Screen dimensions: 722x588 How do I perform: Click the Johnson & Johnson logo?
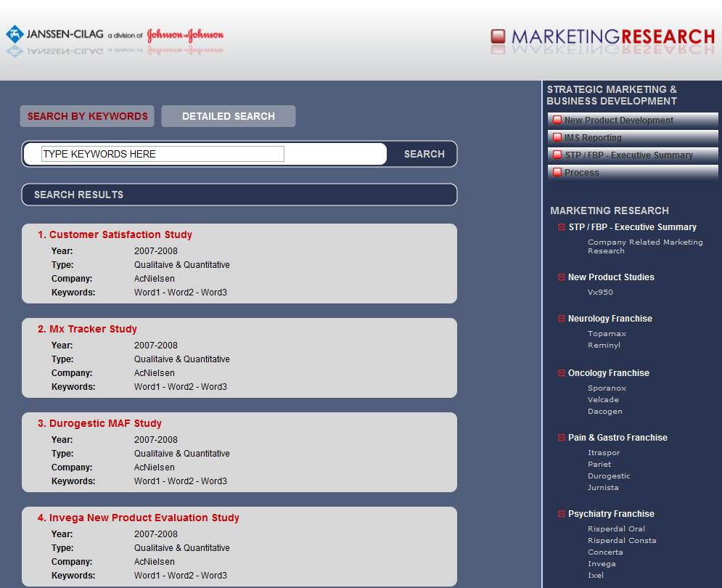(x=185, y=35)
